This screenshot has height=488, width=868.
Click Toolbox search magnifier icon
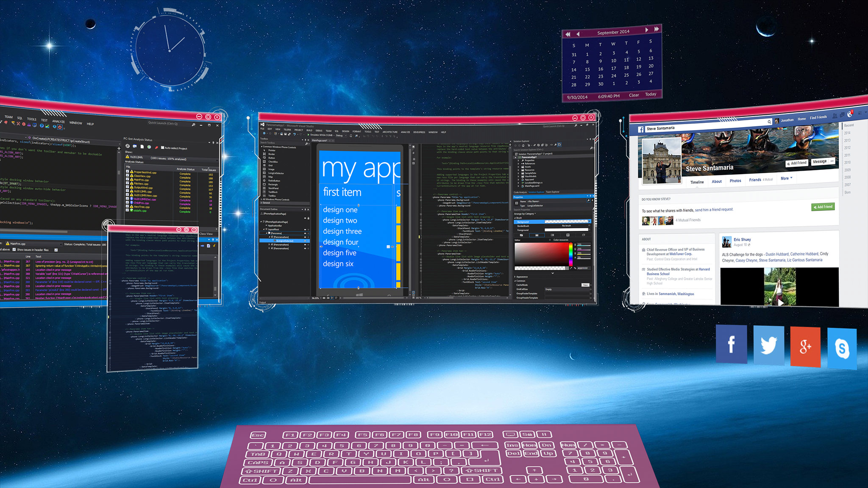pos(306,144)
